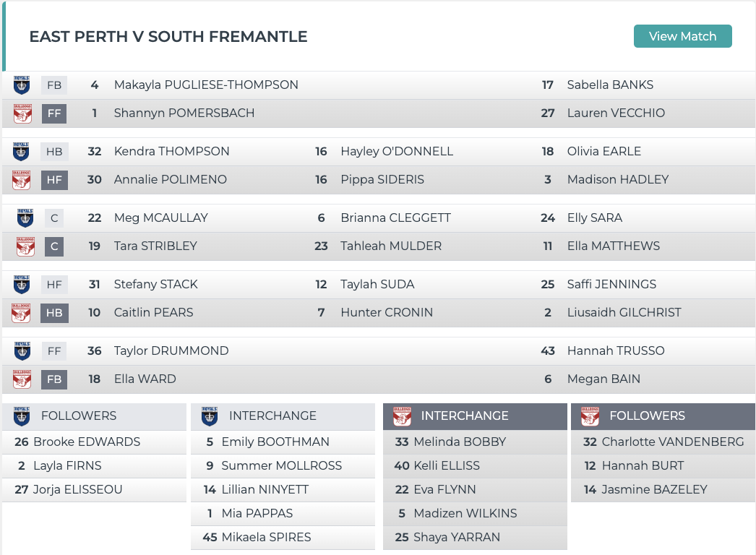Image resolution: width=756 pixels, height=555 pixels.
Task: Select the HF badge beside Stefany Stack
Action: coord(53,284)
